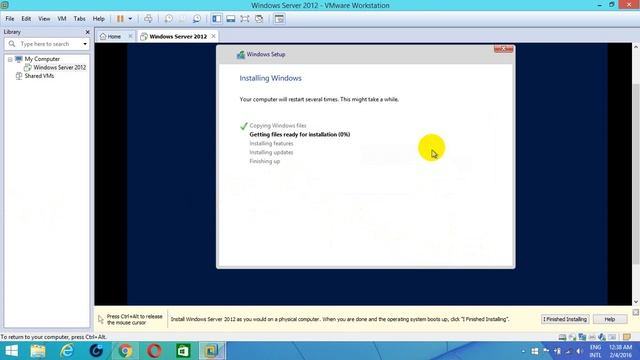Click the display device status icon
Image resolution: width=640 pixels, height=360 pixels.
[612, 337]
